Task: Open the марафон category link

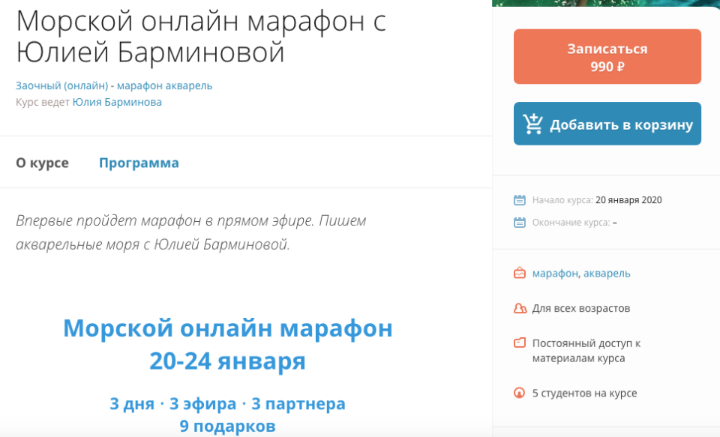Action: click(x=555, y=273)
